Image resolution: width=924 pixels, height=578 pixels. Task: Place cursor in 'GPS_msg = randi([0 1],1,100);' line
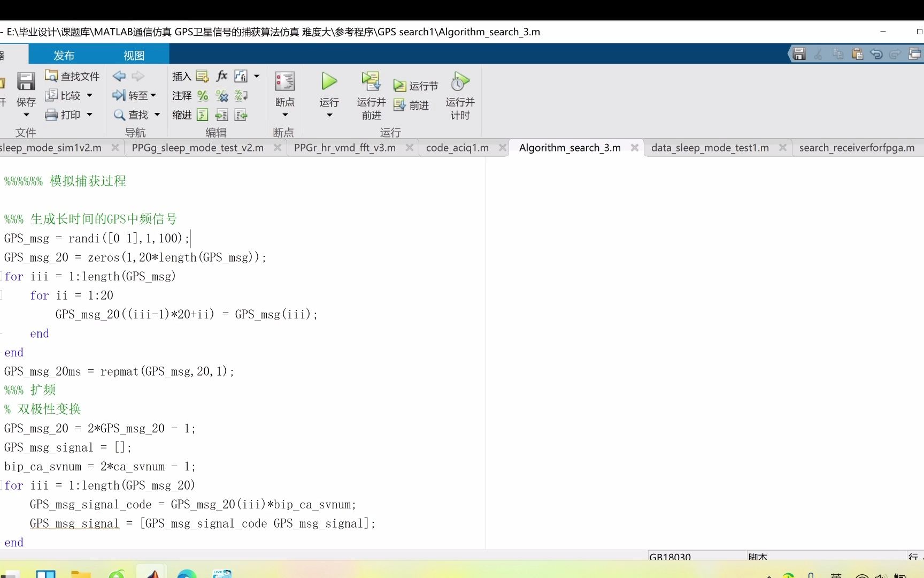(97, 238)
